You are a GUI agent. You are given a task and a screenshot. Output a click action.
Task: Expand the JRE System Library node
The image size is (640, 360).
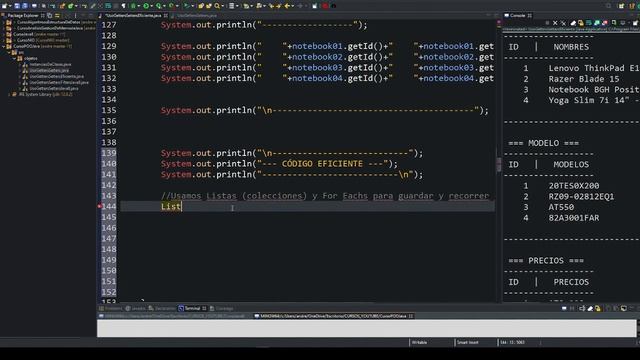point(9,94)
